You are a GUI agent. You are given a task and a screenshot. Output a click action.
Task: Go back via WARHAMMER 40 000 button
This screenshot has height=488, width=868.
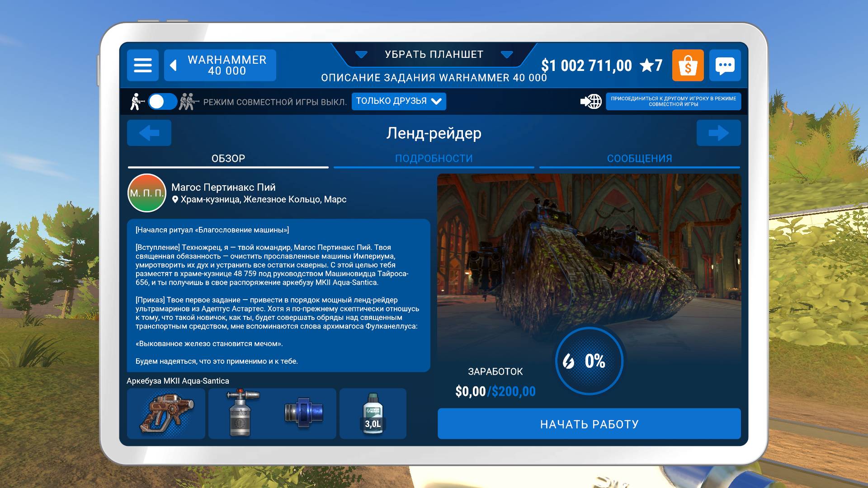(220, 66)
